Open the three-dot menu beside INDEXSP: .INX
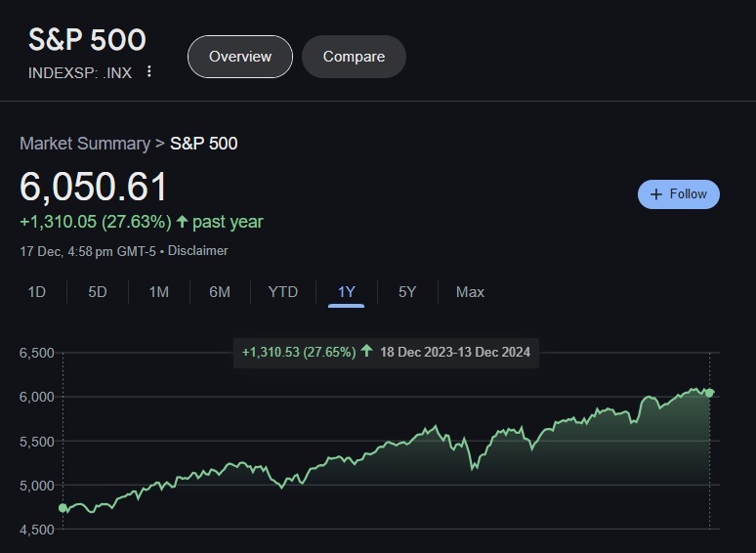Viewport: 756px width, 553px height. (x=149, y=71)
